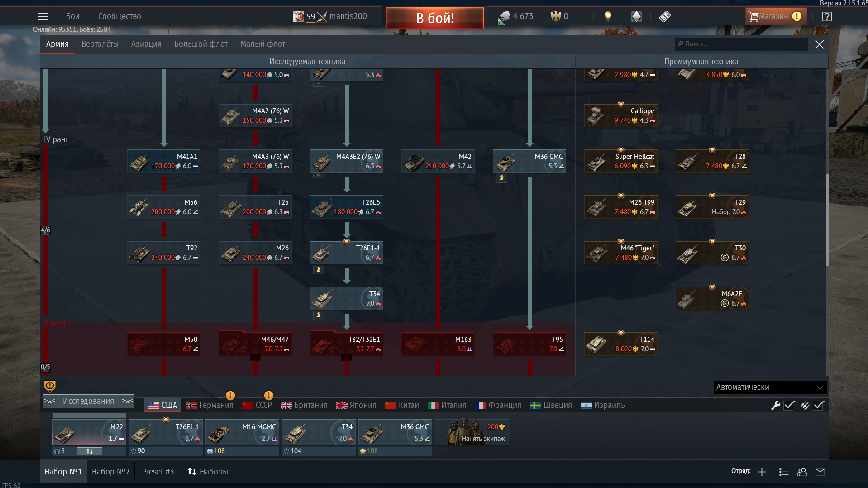
Task: Click the diamond icon in the top bar
Action: (x=636, y=16)
